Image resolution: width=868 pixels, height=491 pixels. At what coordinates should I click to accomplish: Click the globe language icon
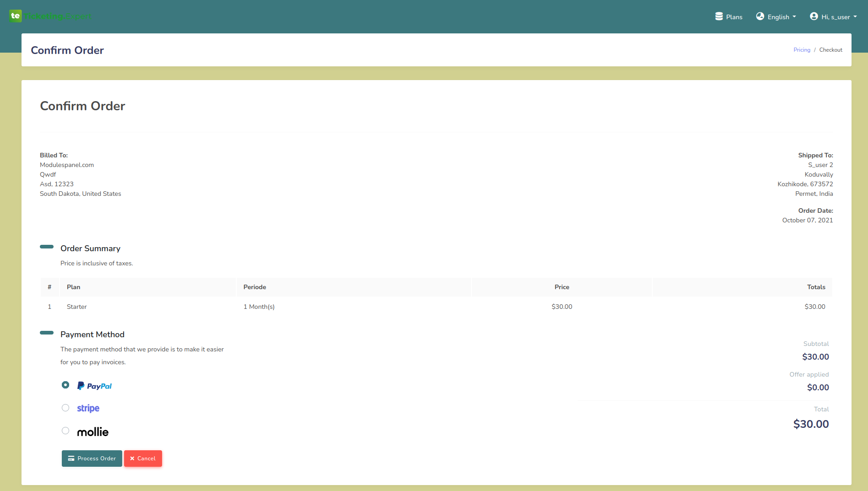coord(760,16)
